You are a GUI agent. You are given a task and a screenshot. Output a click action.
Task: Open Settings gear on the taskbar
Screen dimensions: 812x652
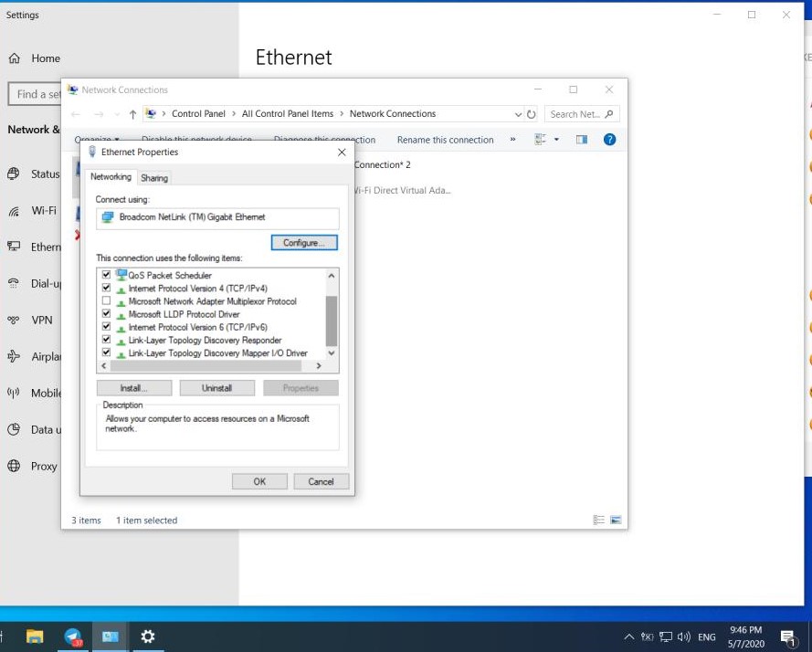[x=148, y=636]
